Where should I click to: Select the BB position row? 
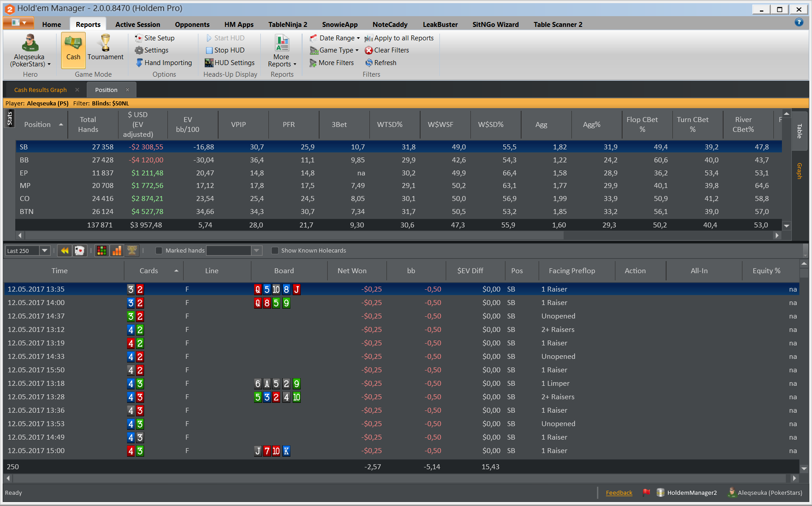click(399, 160)
